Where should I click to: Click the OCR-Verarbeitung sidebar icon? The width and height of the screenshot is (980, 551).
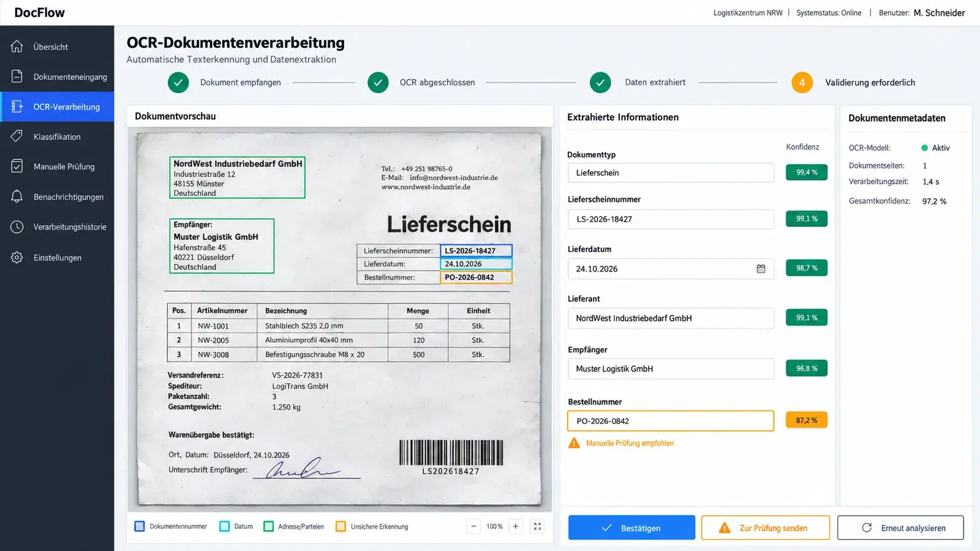pyautogui.click(x=17, y=107)
